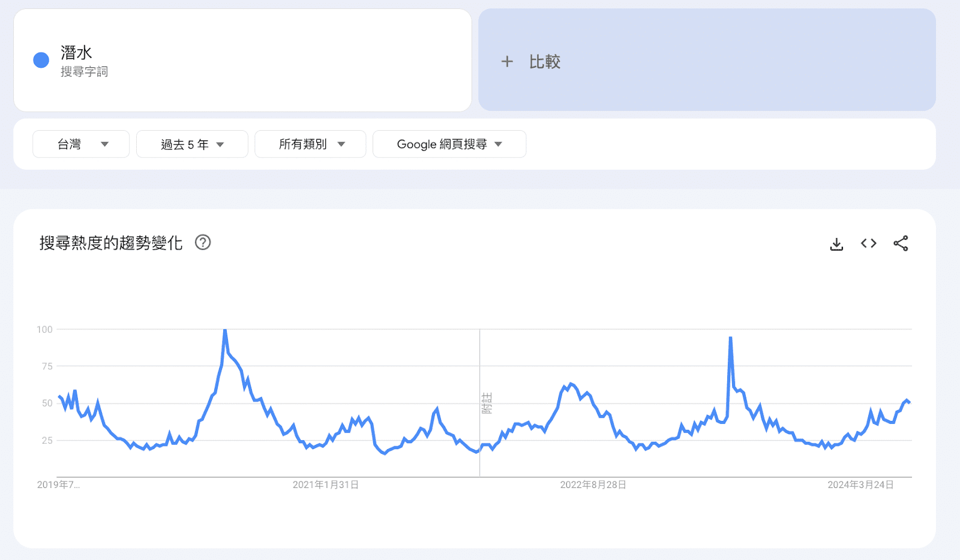
Task: Open the Google 網頁搜尋 search type dropdown
Action: (449, 144)
